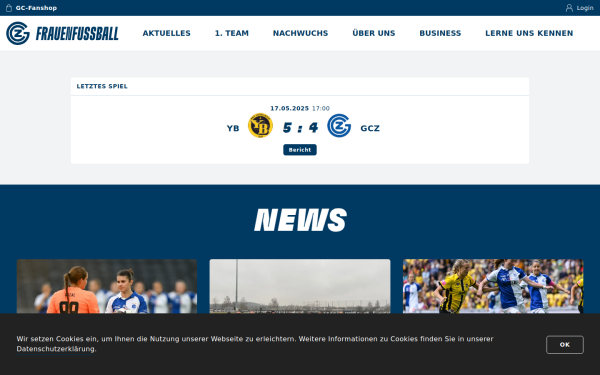This screenshot has width=600, height=375.
Task: Open the Über uns menu
Action: (373, 33)
